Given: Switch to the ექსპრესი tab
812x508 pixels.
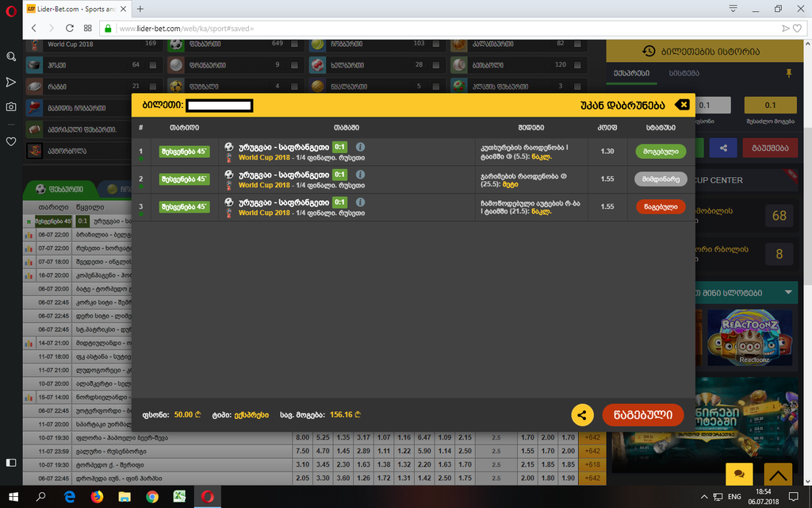Looking at the screenshot, I should tap(631, 73).
